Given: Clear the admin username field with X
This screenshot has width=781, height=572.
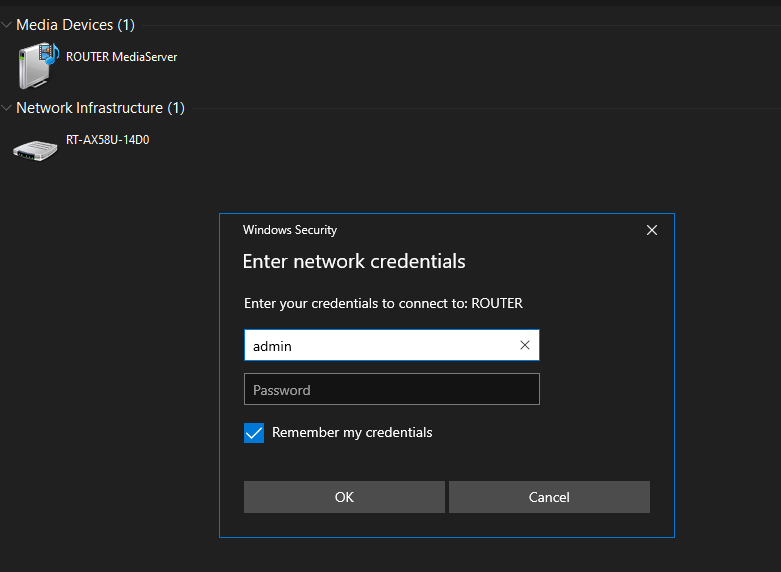Looking at the screenshot, I should pyautogui.click(x=524, y=345).
